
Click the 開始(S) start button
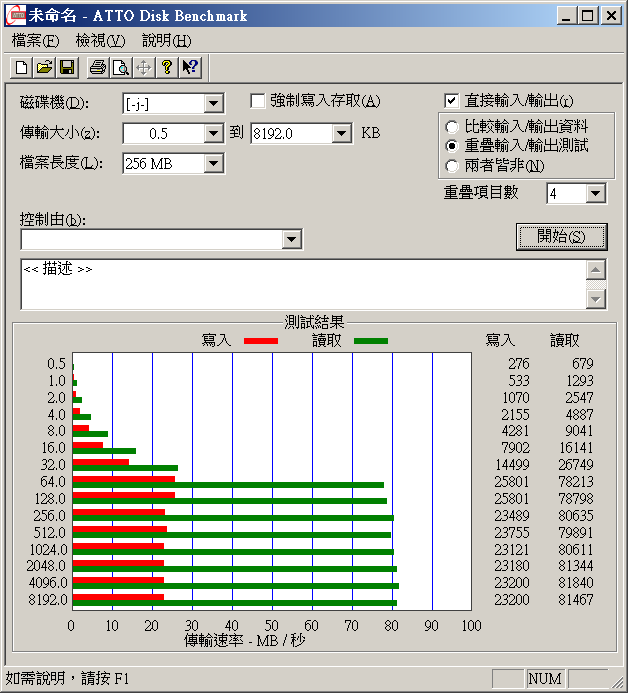point(561,237)
